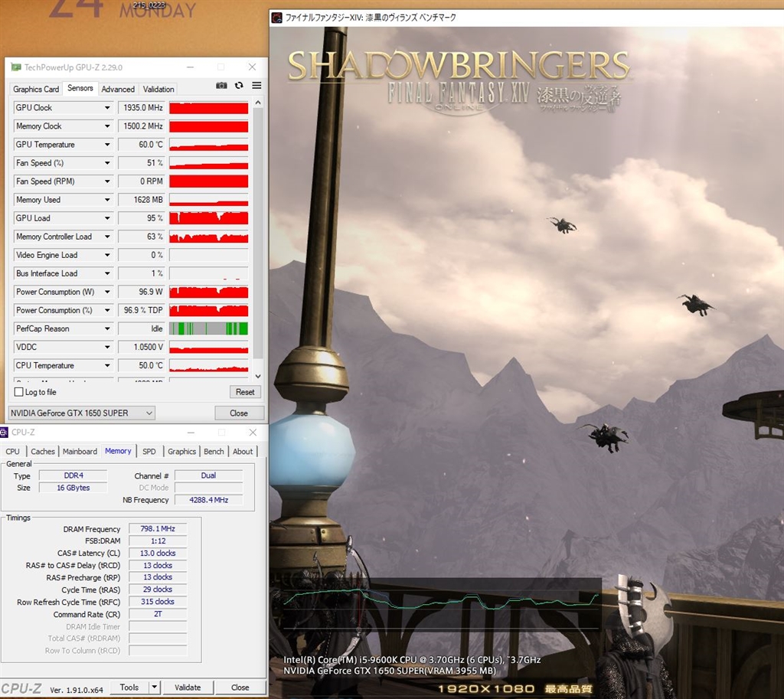The width and height of the screenshot is (784, 699).
Task: Click the PerfCap Reason history graph
Action: [208, 328]
